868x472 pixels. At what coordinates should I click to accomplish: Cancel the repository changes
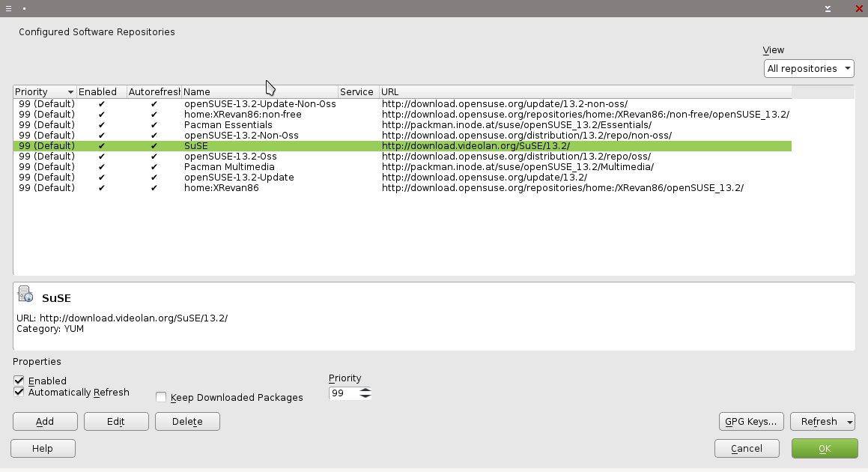pyautogui.click(x=746, y=449)
